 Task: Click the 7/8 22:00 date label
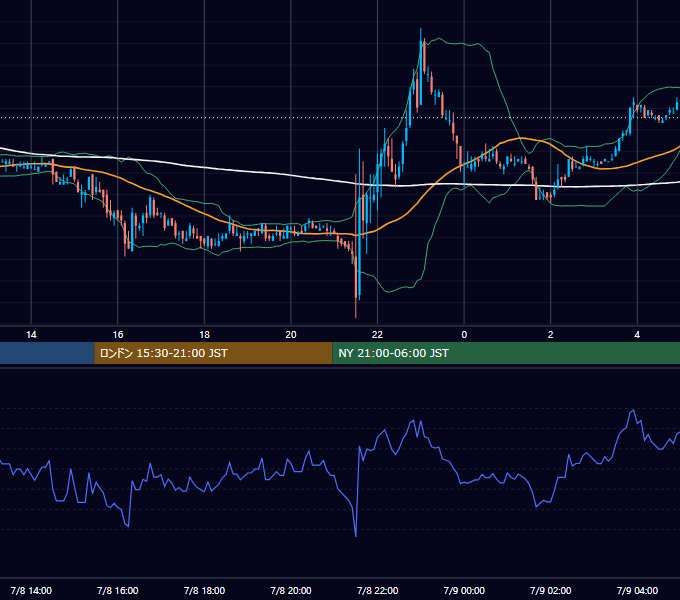377,590
